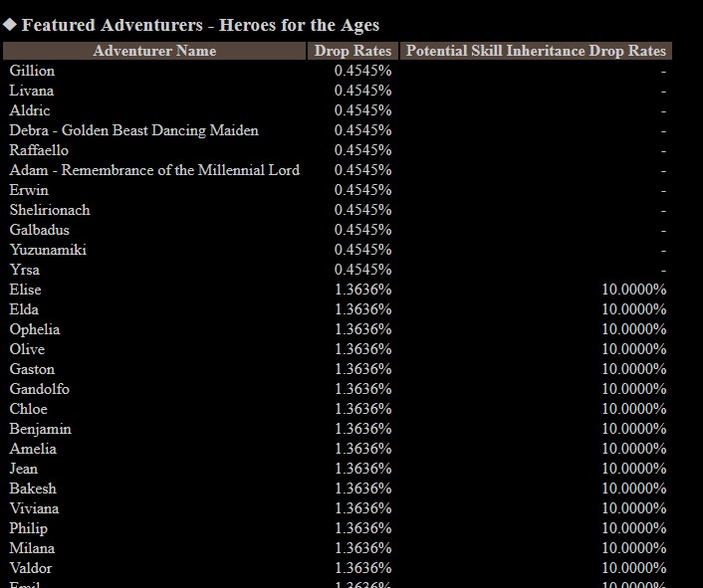703x588 pixels.
Task: Click the adventurer name Elise
Action: (25, 290)
